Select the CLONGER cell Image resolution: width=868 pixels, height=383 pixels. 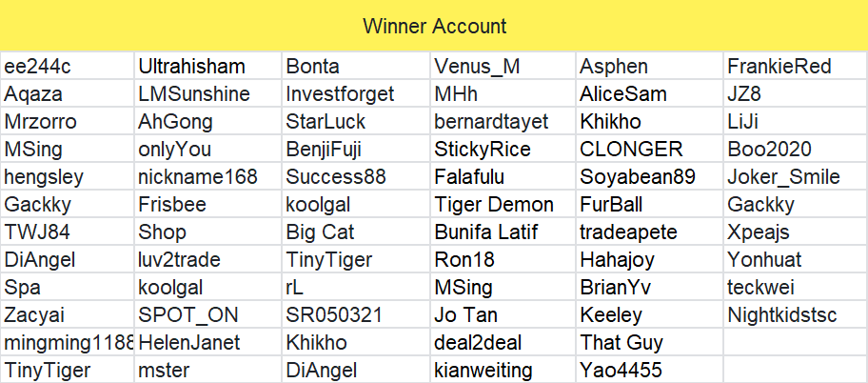coord(649,149)
